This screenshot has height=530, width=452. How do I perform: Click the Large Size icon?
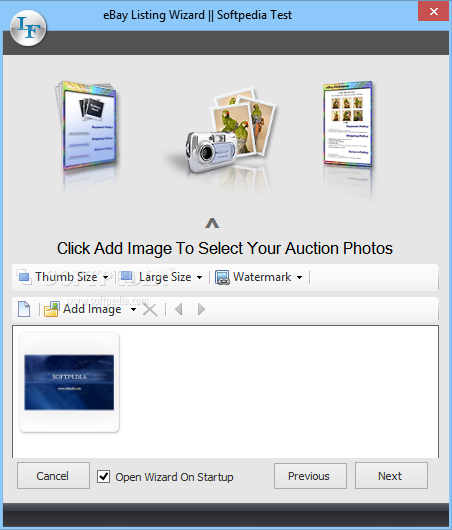[128, 277]
